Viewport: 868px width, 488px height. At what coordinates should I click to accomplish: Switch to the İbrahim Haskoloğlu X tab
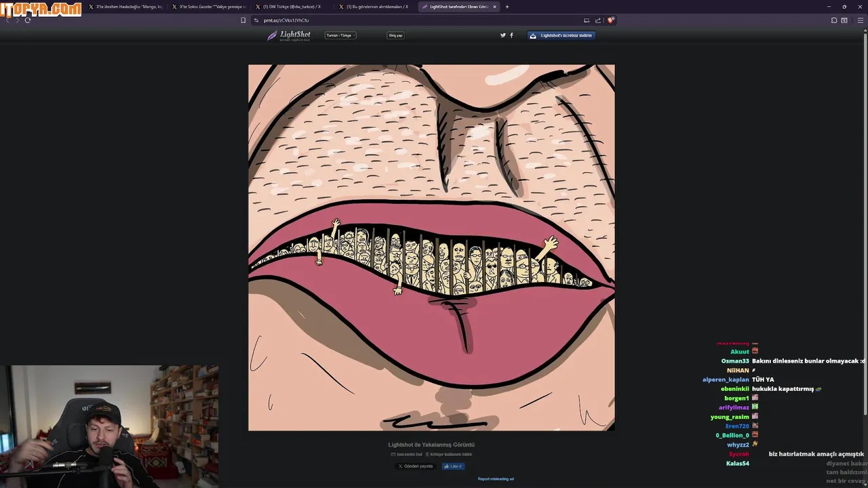point(125,7)
